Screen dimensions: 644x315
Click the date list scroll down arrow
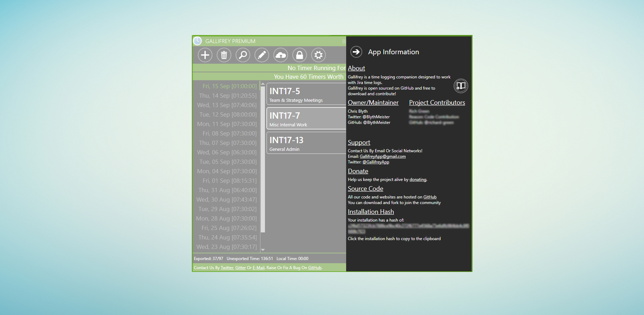tap(263, 250)
